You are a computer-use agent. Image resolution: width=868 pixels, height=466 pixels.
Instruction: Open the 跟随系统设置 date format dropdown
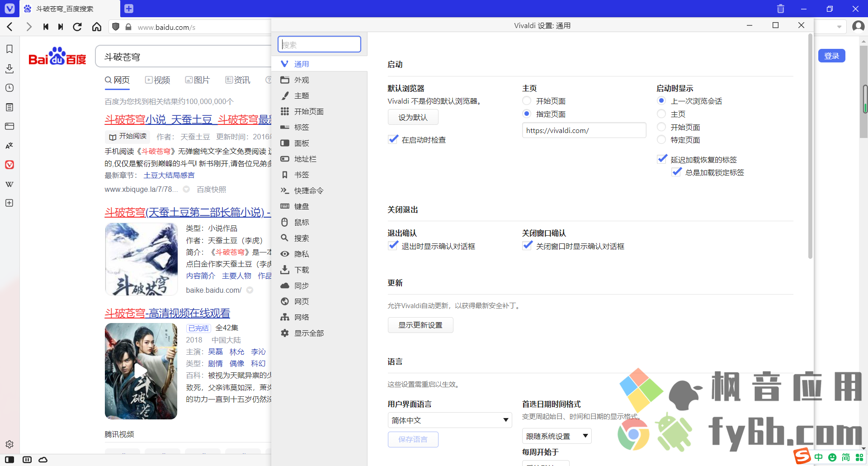point(557,436)
